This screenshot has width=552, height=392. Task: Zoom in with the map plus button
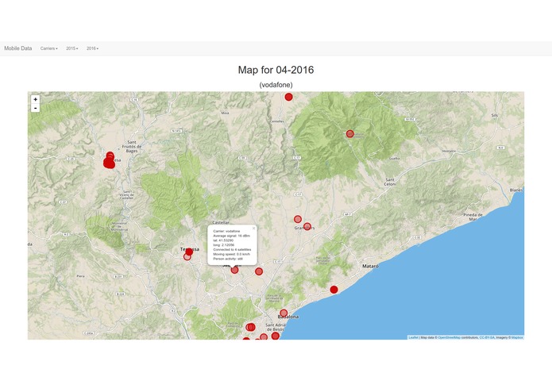pyautogui.click(x=35, y=99)
